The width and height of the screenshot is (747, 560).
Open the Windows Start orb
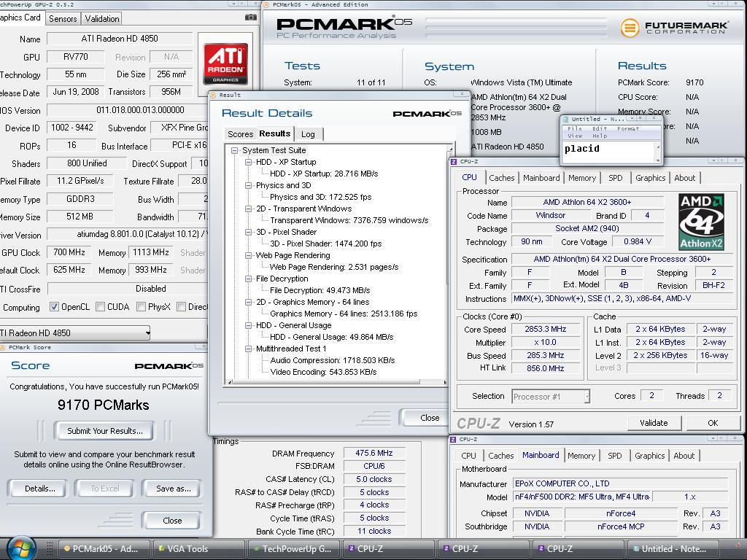pyautogui.click(x=21, y=548)
